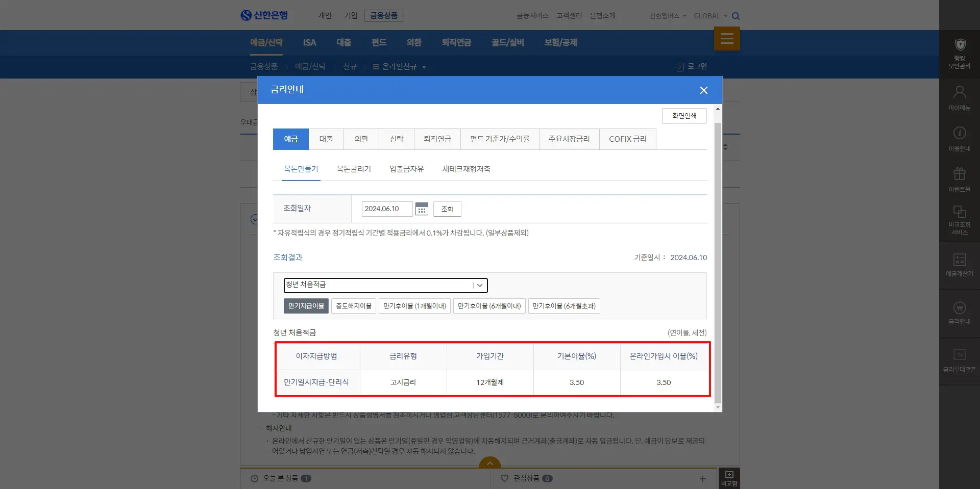Click 개인 in top header
The height and width of the screenshot is (489, 980).
[x=325, y=16]
